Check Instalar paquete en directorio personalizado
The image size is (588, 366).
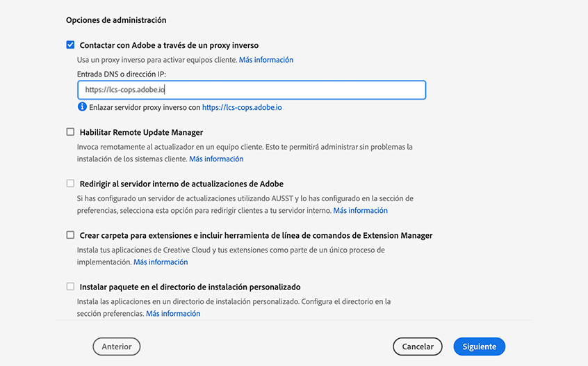70,287
